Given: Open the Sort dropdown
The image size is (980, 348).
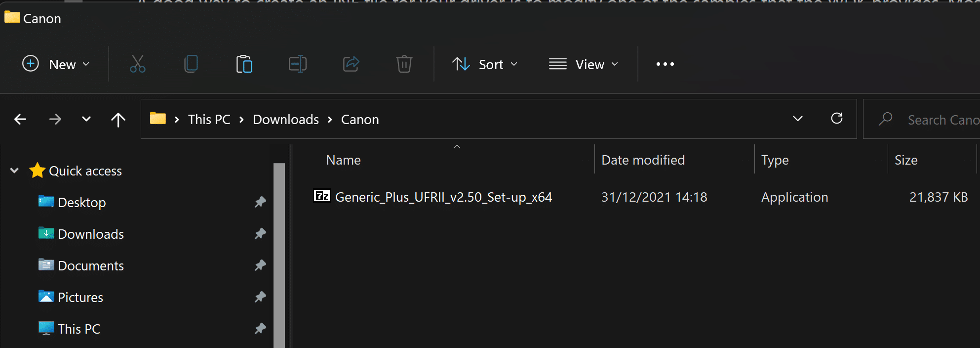Looking at the screenshot, I should coord(485,64).
